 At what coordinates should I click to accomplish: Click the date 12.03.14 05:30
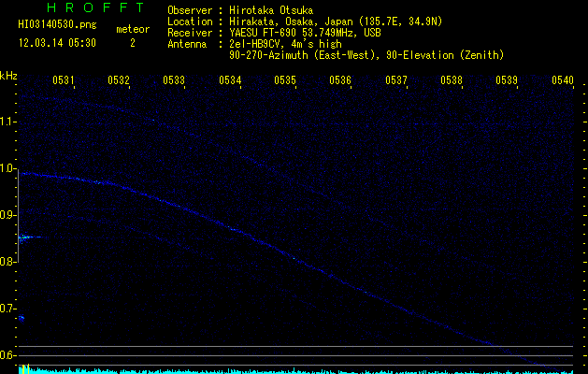tap(57, 43)
